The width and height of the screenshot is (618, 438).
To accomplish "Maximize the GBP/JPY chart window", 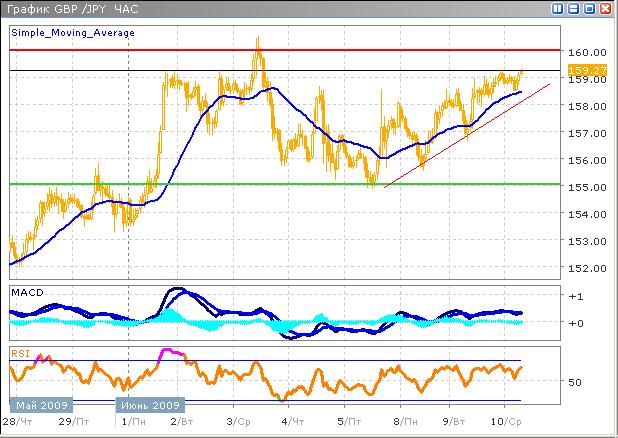I will 590,8.
